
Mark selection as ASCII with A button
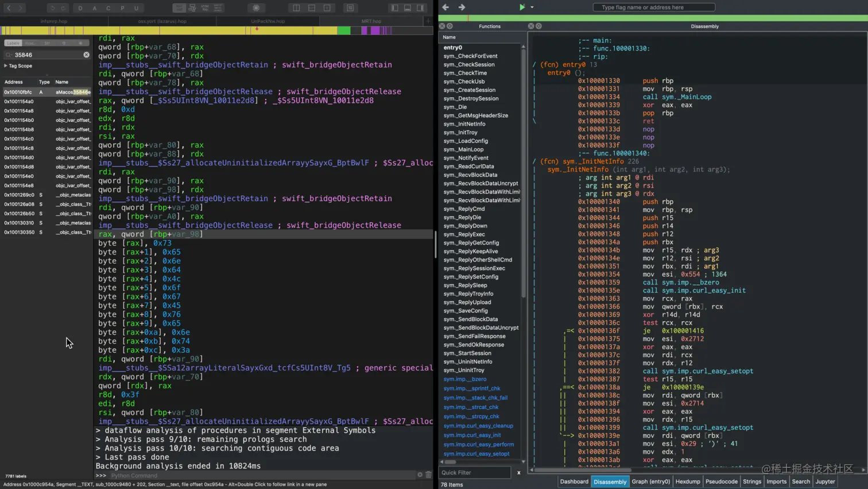pos(94,8)
